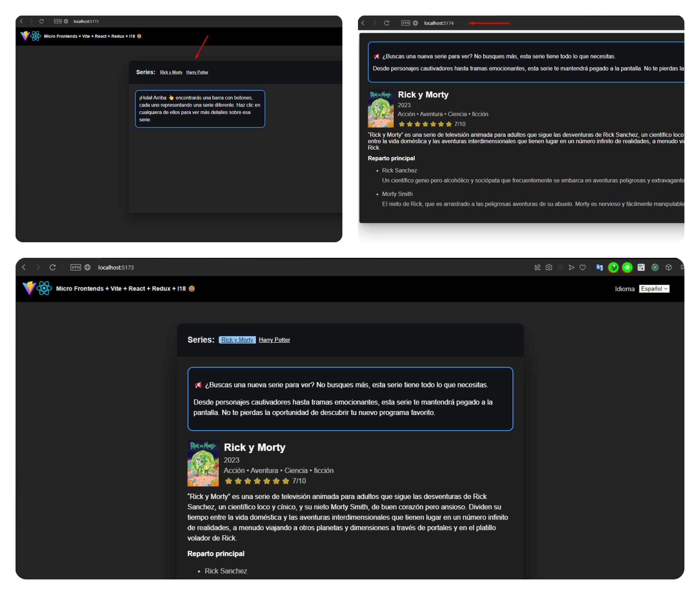Click the '¡Hola! Arriba' welcome message box

[200, 109]
